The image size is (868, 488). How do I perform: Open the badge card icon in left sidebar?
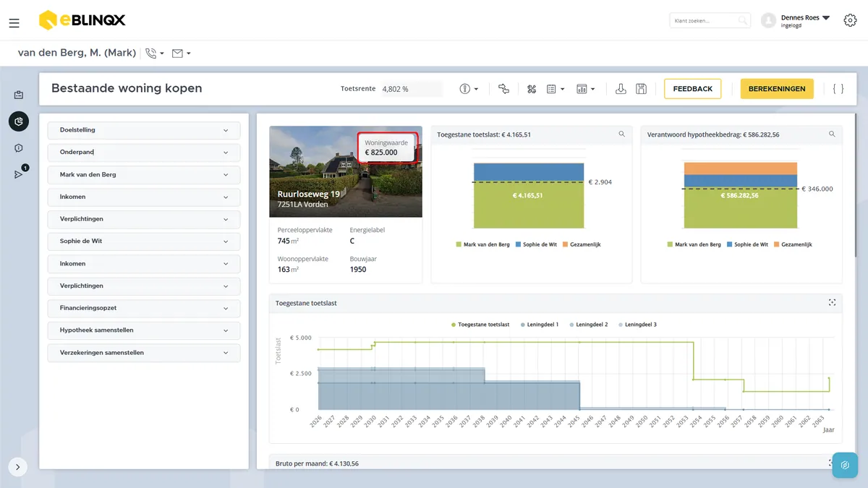[19, 95]
